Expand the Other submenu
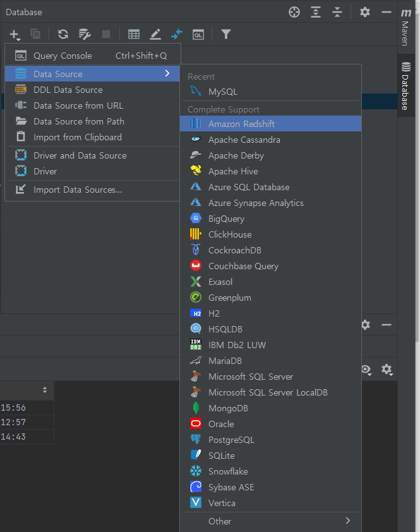Image resolution: width=420 pixels, height=532 pixels. coord(270,521)
